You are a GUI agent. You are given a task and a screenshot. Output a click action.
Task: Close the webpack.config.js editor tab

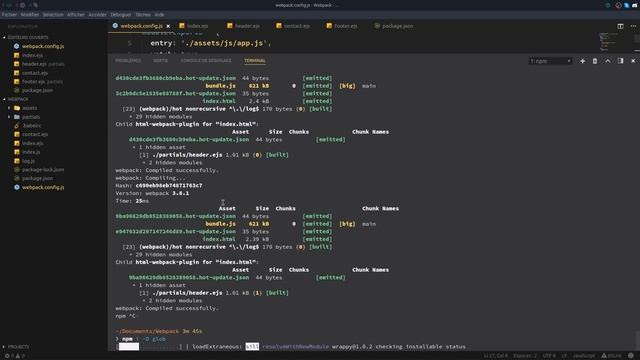click(168, 26)
